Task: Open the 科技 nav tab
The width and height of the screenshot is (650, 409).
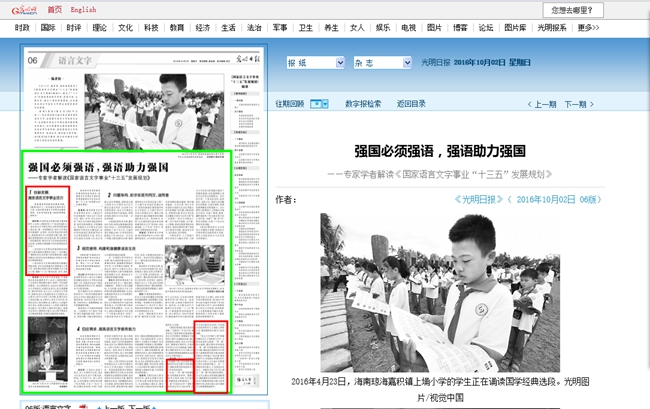Action: click(151, 28)
